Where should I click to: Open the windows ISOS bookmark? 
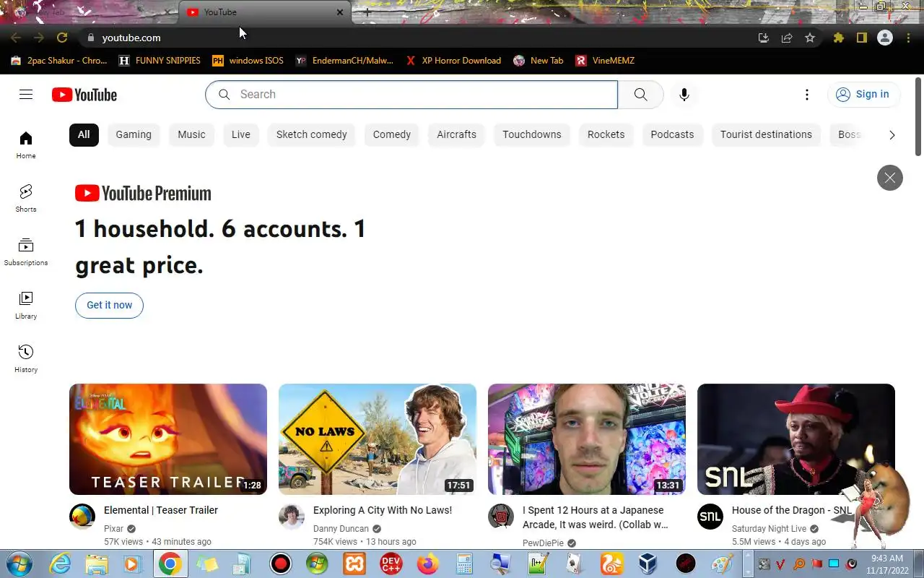248,61
